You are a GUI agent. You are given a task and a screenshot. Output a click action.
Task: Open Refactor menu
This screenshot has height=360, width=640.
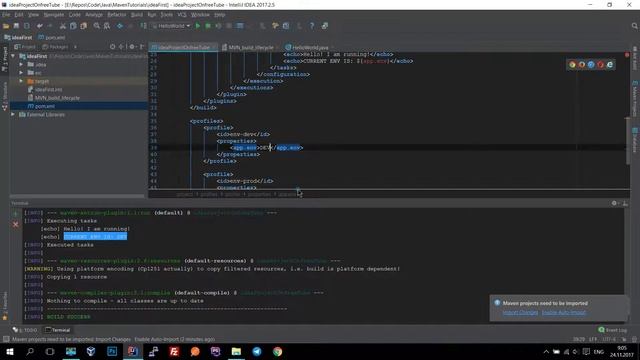pos(117,15)
